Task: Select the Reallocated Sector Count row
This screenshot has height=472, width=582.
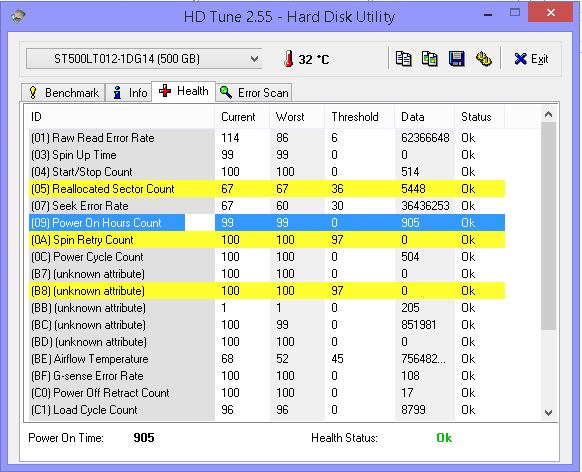Action: point(267,189)
